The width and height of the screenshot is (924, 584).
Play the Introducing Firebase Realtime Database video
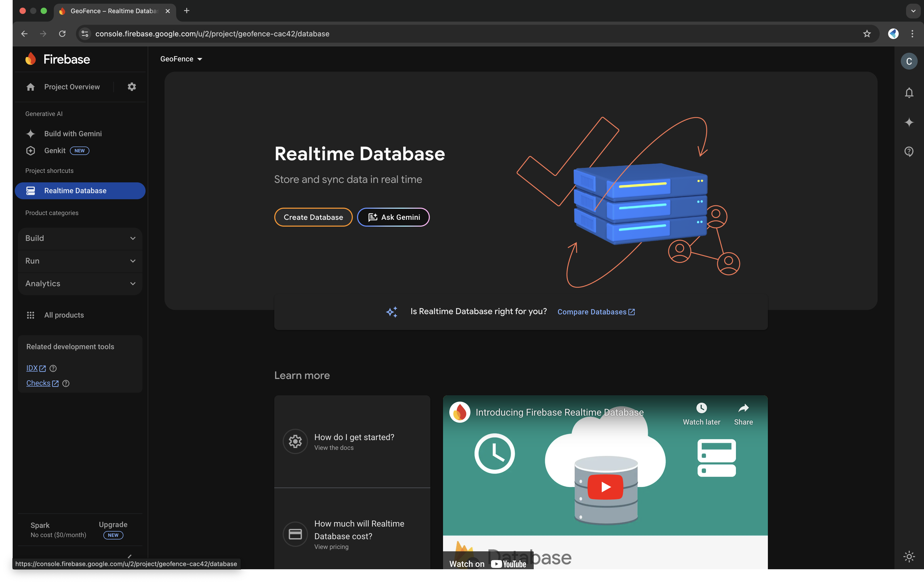click(605, 486)
